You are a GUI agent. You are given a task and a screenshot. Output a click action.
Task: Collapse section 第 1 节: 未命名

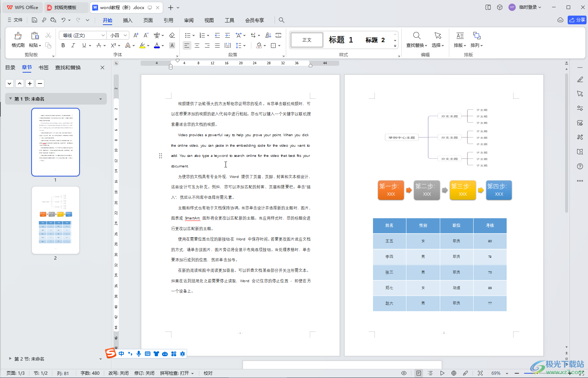pos(11,99)
